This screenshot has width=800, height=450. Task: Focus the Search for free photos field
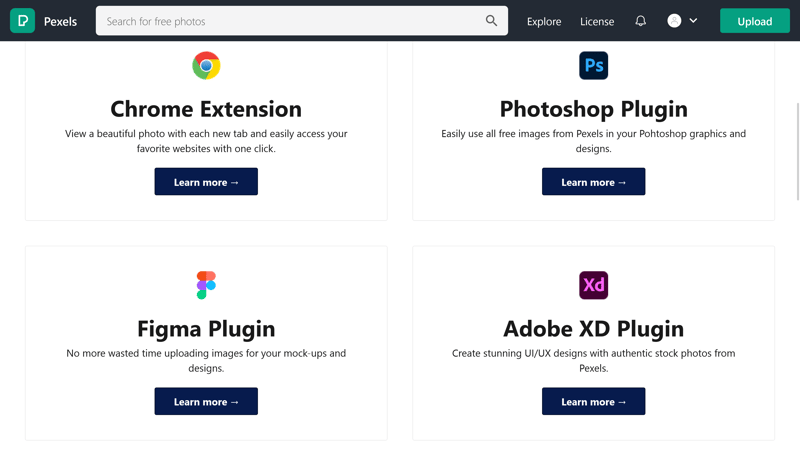click(290, 21)
